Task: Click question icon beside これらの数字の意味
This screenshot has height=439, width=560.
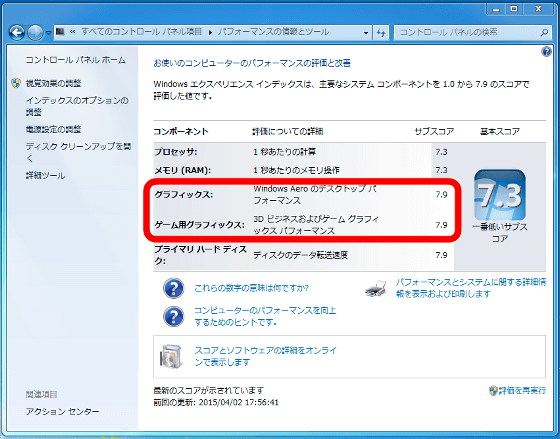Action: click(x=174, y=288)
